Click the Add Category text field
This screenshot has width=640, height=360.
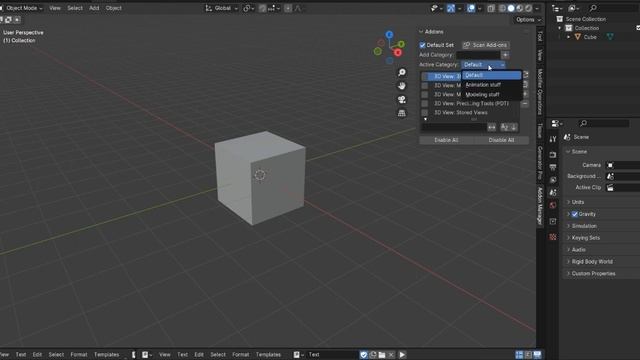pos(478,55)
